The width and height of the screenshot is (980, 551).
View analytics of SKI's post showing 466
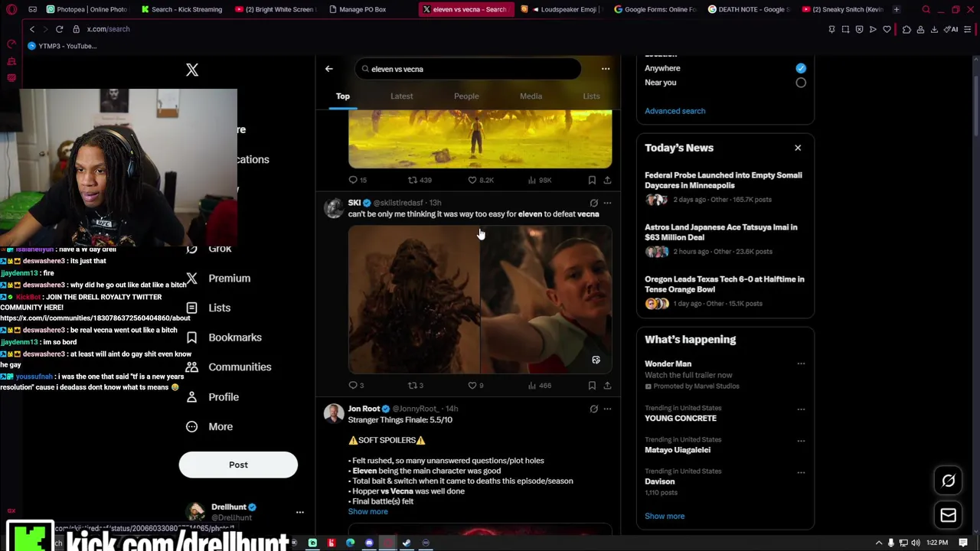(x=539, y=386)
